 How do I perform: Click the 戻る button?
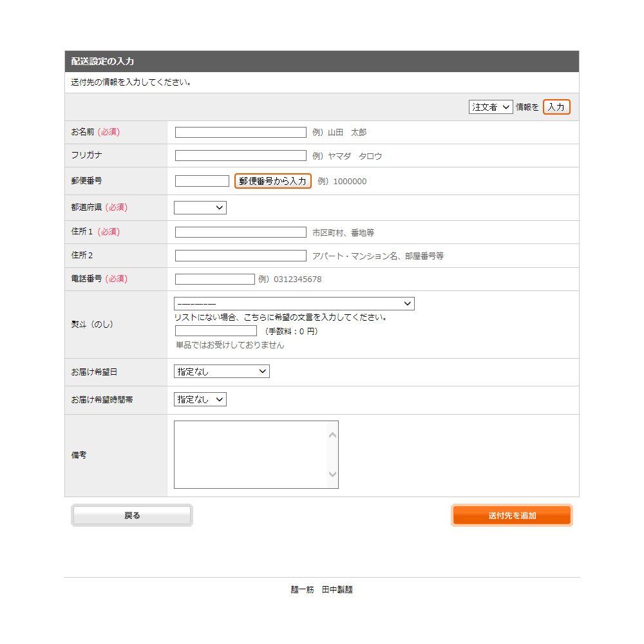click(132, 515)
